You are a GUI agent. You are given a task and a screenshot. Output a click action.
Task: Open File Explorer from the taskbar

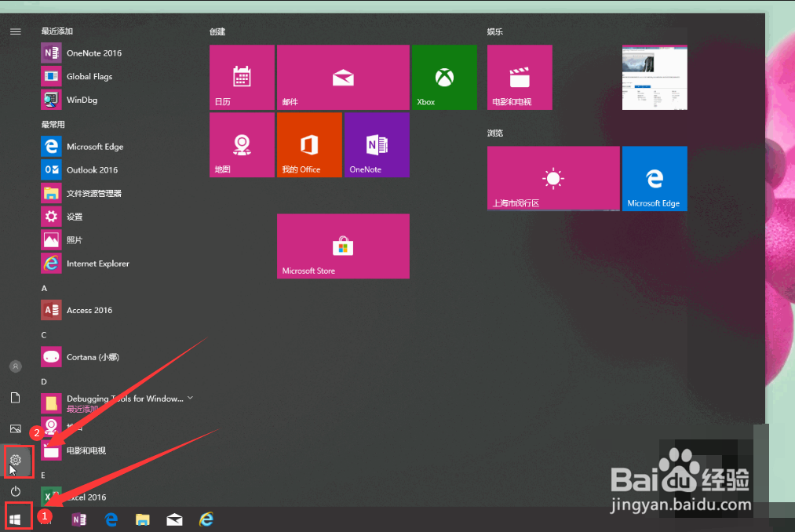143,519
